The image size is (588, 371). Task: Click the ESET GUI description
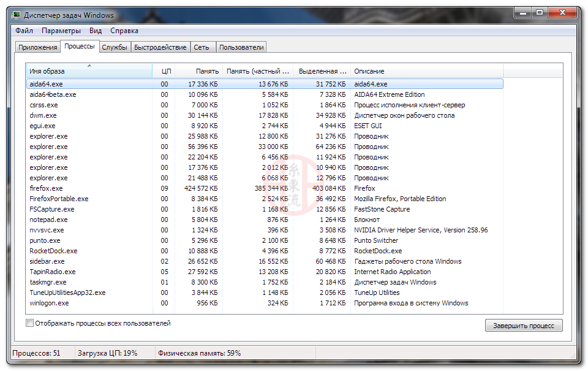[x=368, y=126]
